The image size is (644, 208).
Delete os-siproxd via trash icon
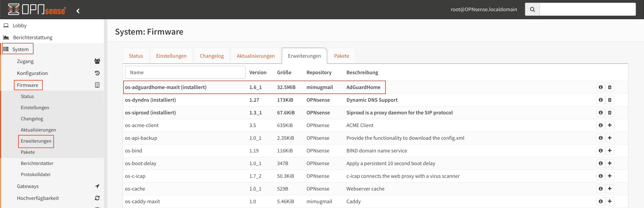pyautogui.click(x=610, y=113)
